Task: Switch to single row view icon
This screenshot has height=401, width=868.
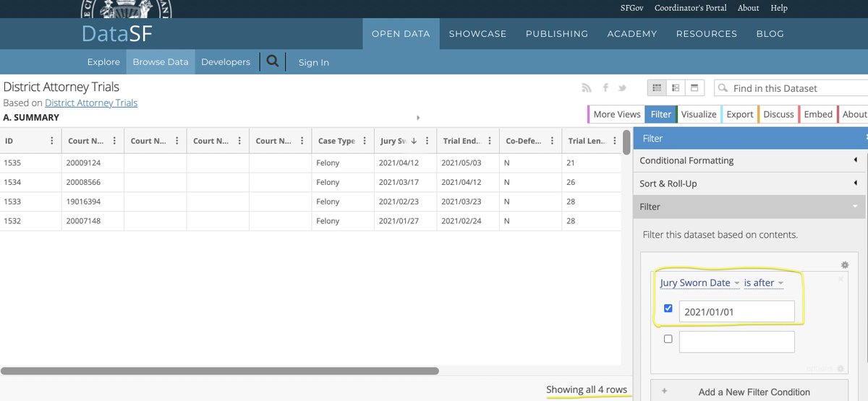Action: click(x=694, y=88)
